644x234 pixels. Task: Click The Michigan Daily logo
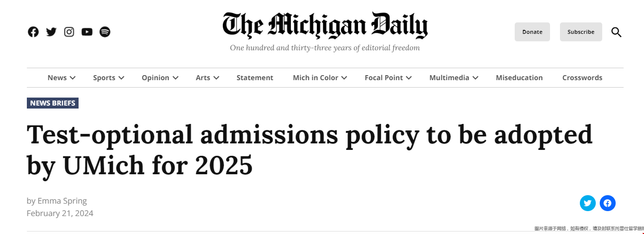tap(325, 26)
